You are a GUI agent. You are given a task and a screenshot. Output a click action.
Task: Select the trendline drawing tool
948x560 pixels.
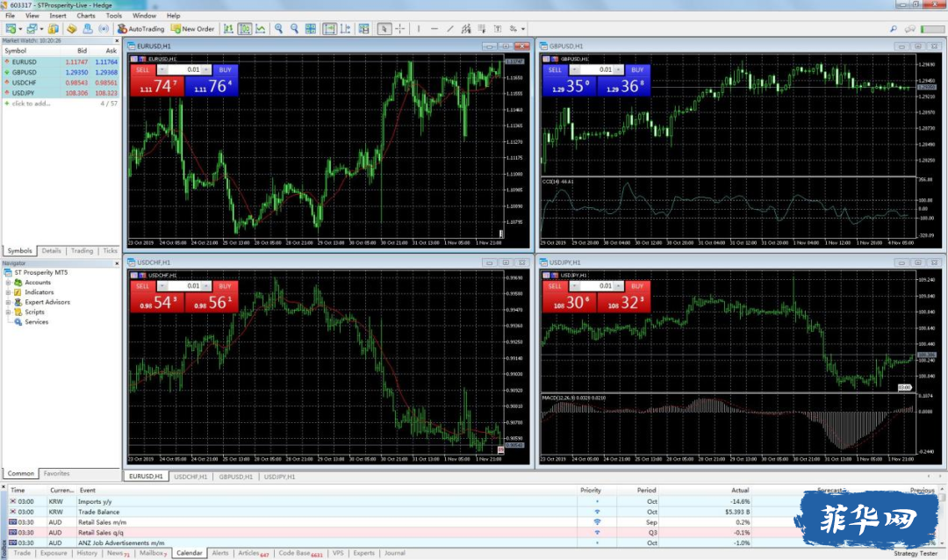click(x=450, y=28)
